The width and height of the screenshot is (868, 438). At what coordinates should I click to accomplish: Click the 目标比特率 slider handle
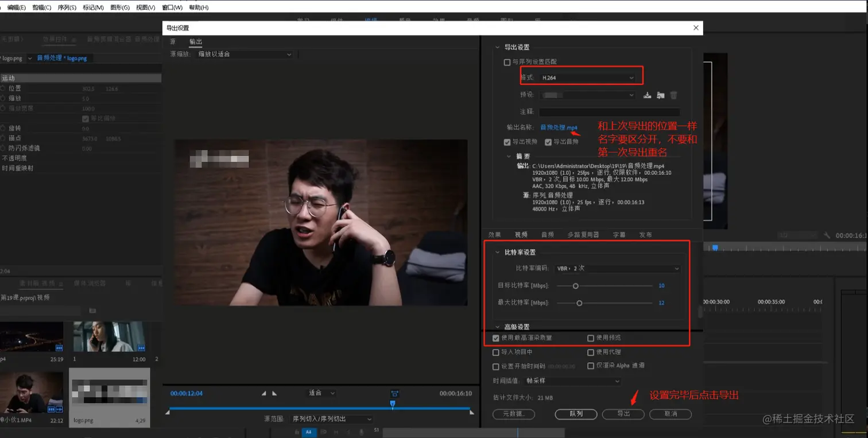pyautogui.click(x=575, y=286)
